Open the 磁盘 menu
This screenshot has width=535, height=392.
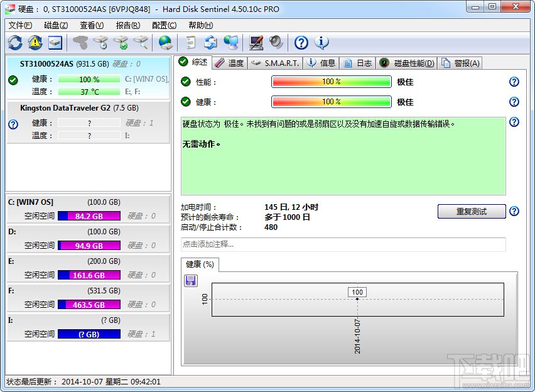(x=55, y=24)
